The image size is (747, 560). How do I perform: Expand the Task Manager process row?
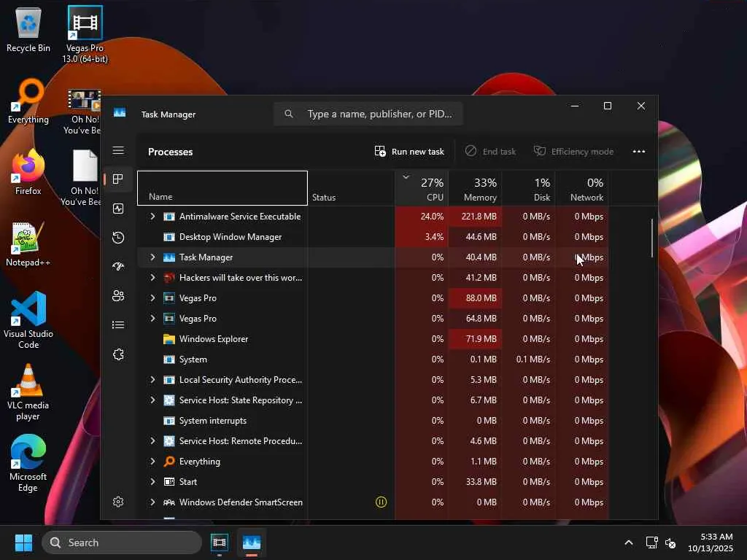tap(152, 257)
